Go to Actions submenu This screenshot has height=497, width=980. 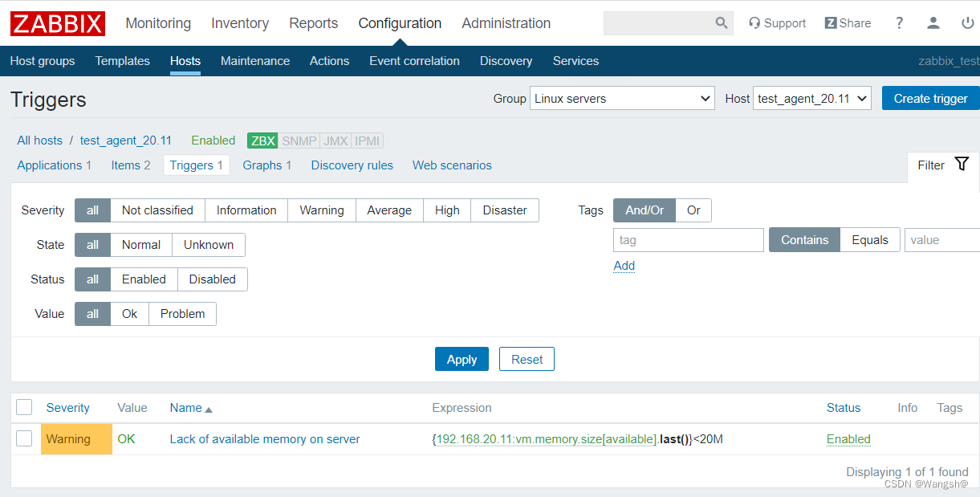tap(330, 61)
